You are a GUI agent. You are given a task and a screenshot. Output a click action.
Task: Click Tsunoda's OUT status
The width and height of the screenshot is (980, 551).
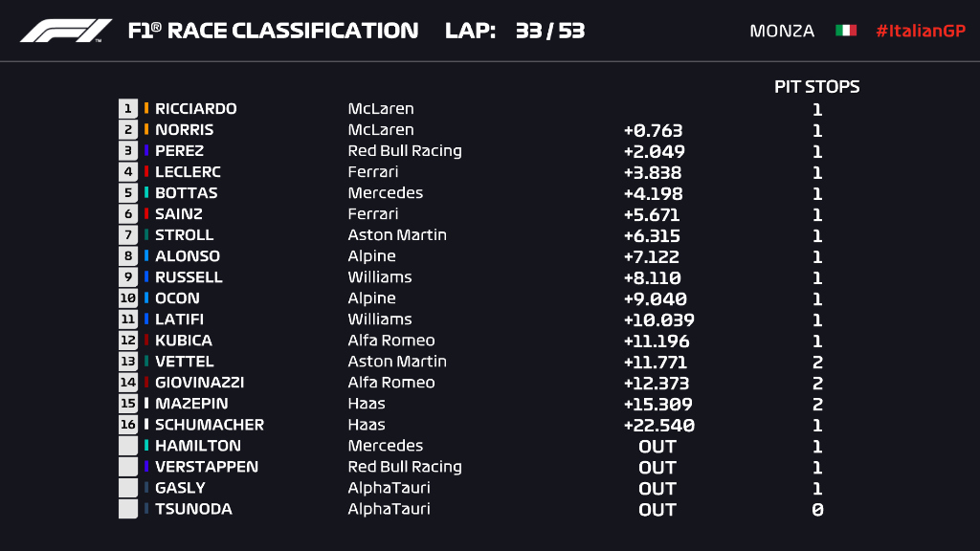(x=657, y=510)
